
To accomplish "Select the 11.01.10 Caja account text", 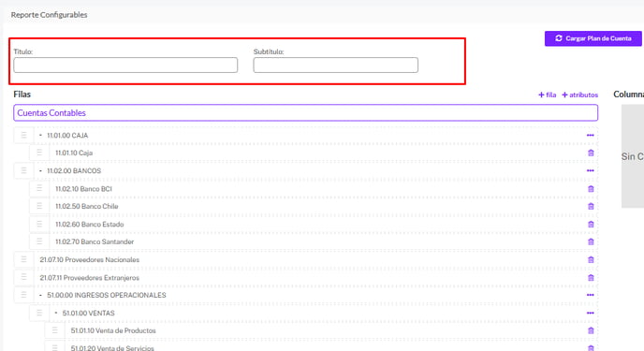I will [74, 154].
